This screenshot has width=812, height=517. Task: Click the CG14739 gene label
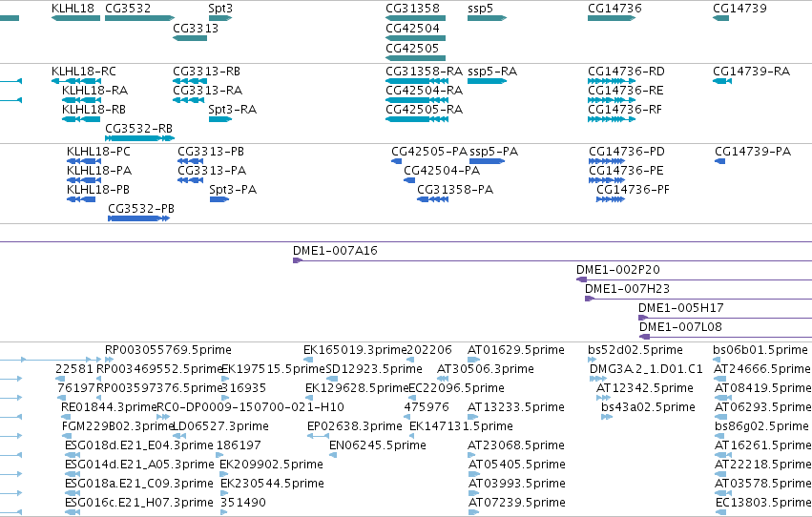pyautogui.click(x=739, y=9)
